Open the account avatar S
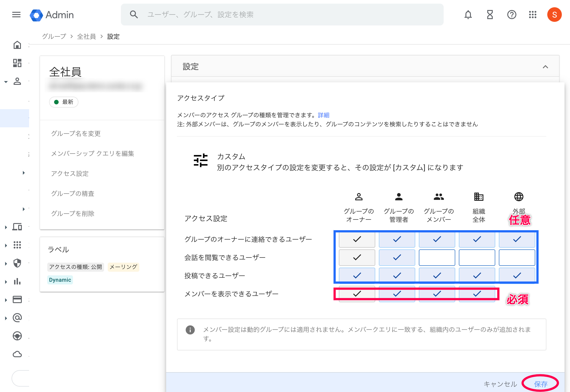 click(554, 15)
